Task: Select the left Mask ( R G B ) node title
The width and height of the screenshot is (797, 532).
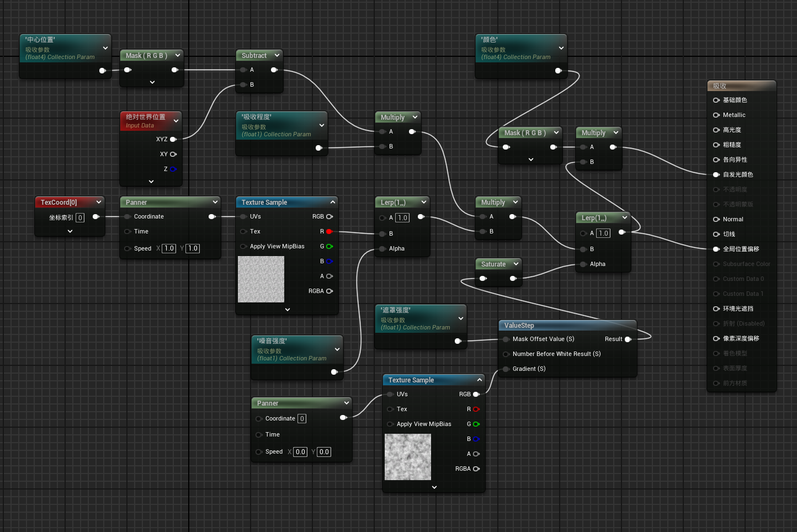Action: coord(146,56)
